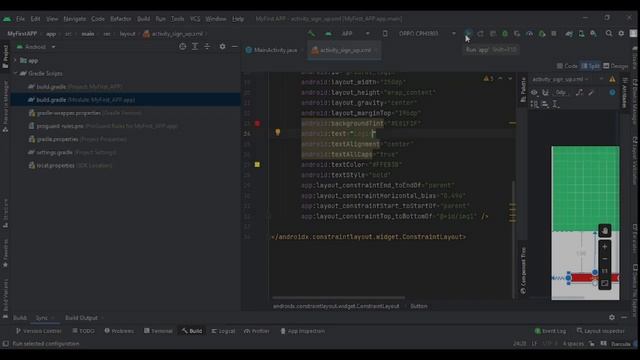Click the editor horizontal scrollbar
This screenshot has height=360, width=640.
pyautogui.click(x=339, y=298)
